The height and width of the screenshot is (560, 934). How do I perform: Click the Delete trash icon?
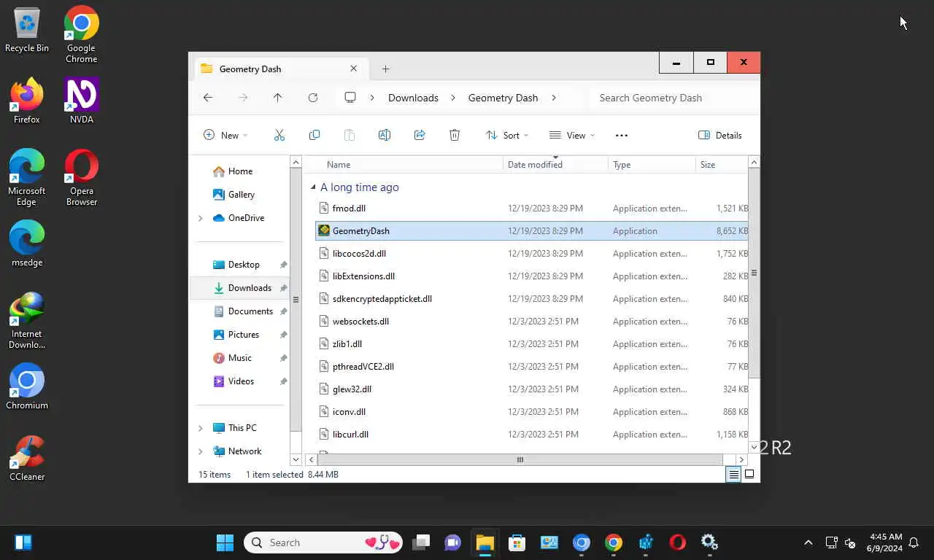click(455, 135)
